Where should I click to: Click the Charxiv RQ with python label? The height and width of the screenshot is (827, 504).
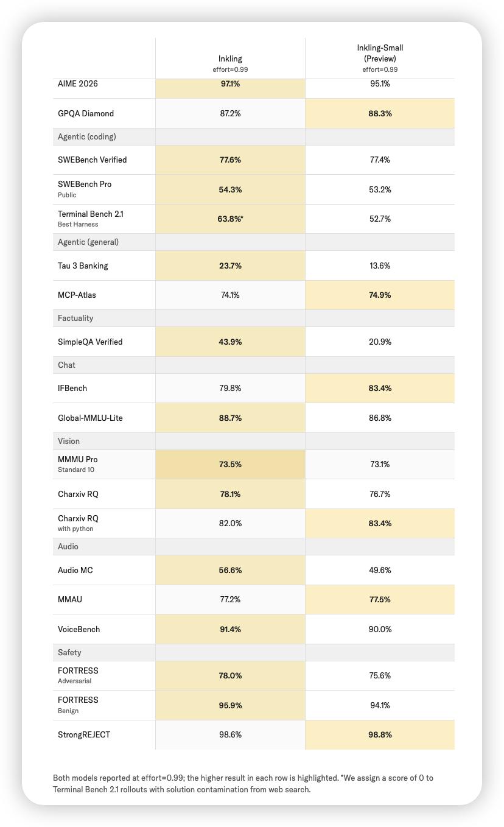(x=78, y=523)
